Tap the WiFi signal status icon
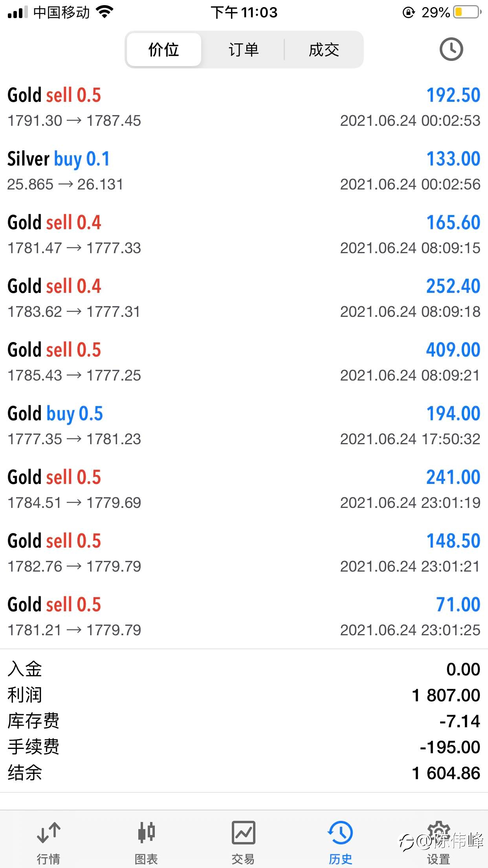 point(105,12)
